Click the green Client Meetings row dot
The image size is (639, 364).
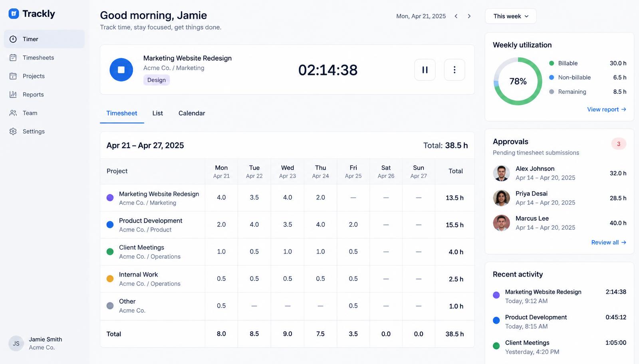[110, 251]
